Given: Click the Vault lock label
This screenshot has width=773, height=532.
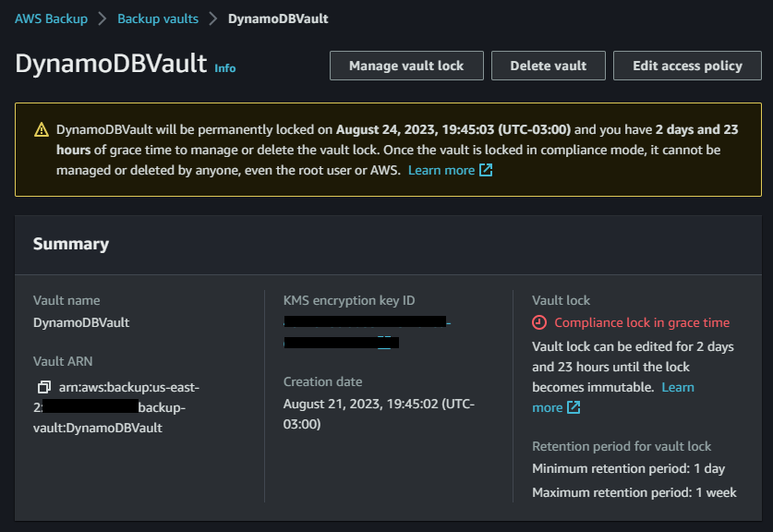Looking at the screenshot, I should click(561, 300).
